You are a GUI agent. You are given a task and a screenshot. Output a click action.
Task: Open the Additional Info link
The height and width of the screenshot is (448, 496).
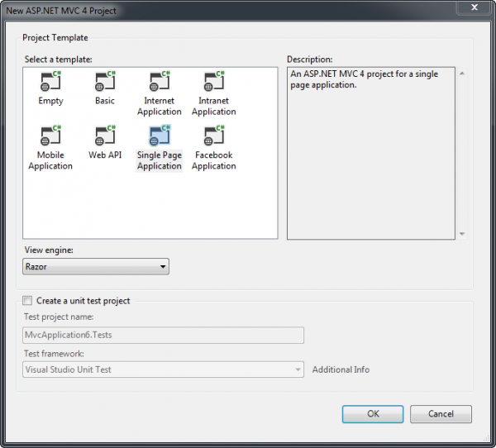341,369
